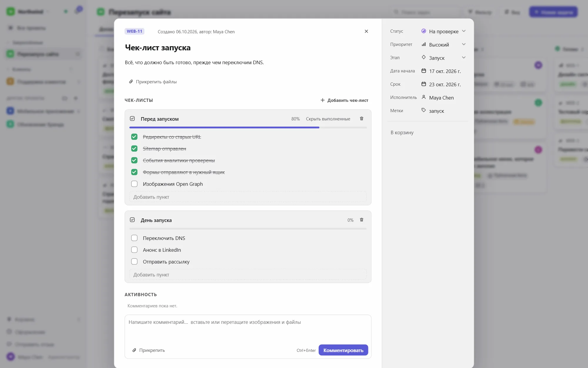588x368 pixels.
Task: Uncheck «Sitemap отправлен» item
Action: (134, 149)
